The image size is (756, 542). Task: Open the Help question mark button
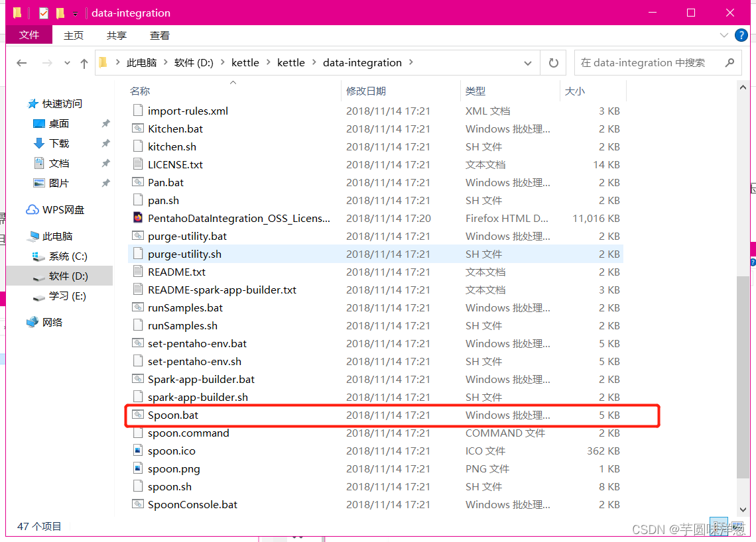(x=741, y=35)
